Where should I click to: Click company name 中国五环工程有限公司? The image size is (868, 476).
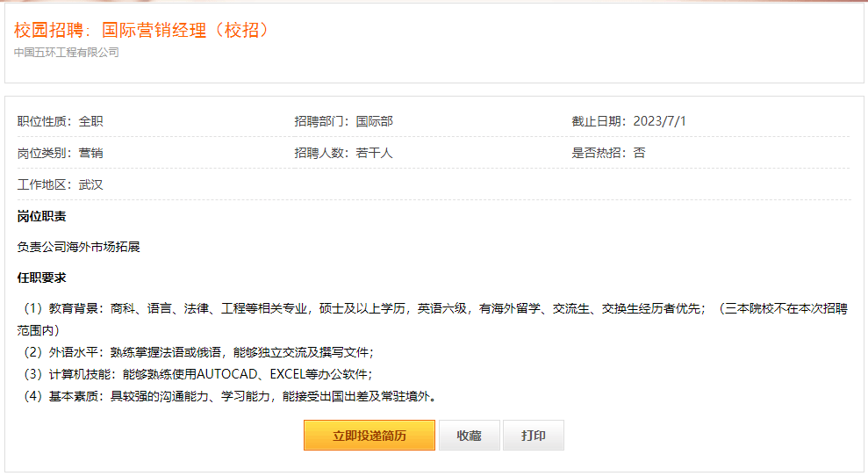pyautogui.click(x=67, y=52)
